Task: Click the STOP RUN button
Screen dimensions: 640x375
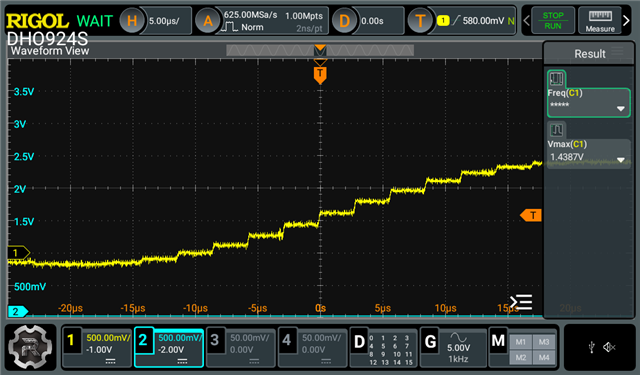Action: 553,20
